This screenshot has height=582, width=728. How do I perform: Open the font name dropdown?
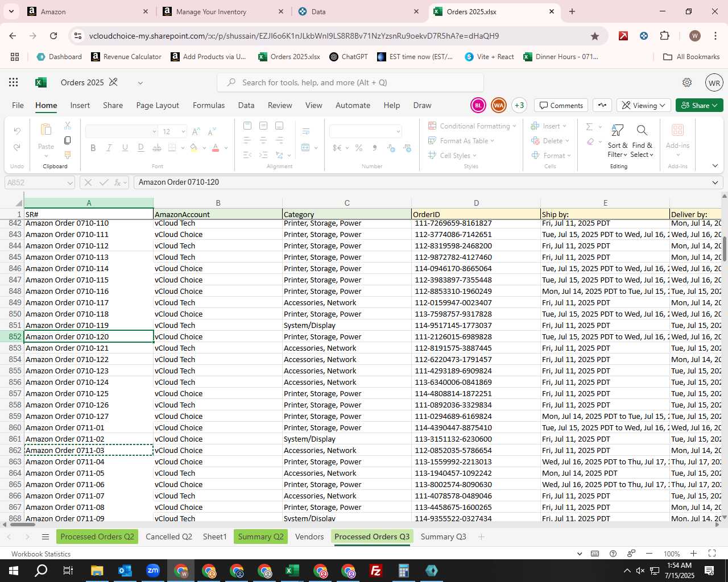coord(154,132)
